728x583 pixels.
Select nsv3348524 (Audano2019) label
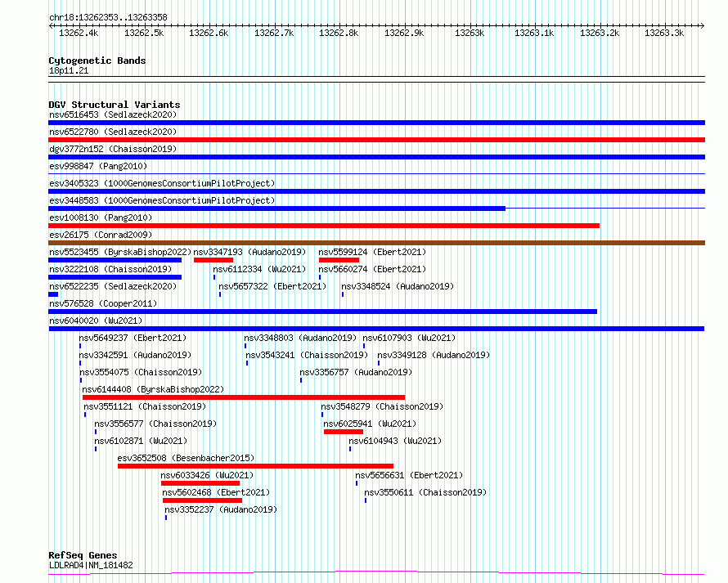coord(398,286)
